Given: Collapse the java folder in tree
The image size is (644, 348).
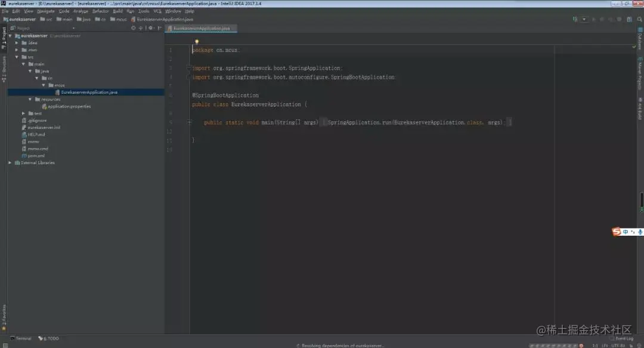Looking at the screenshot, I should 30,71.
